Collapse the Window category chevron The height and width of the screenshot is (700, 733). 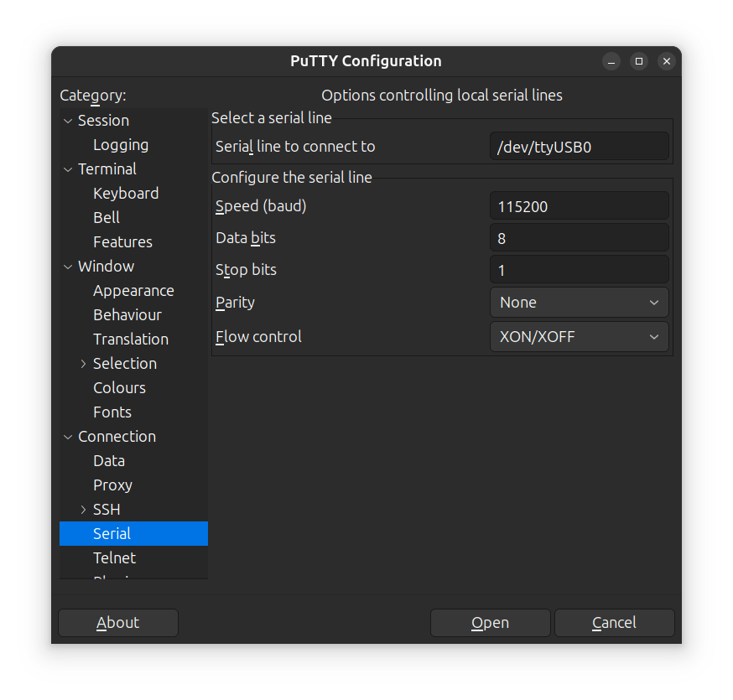point(68,267)
